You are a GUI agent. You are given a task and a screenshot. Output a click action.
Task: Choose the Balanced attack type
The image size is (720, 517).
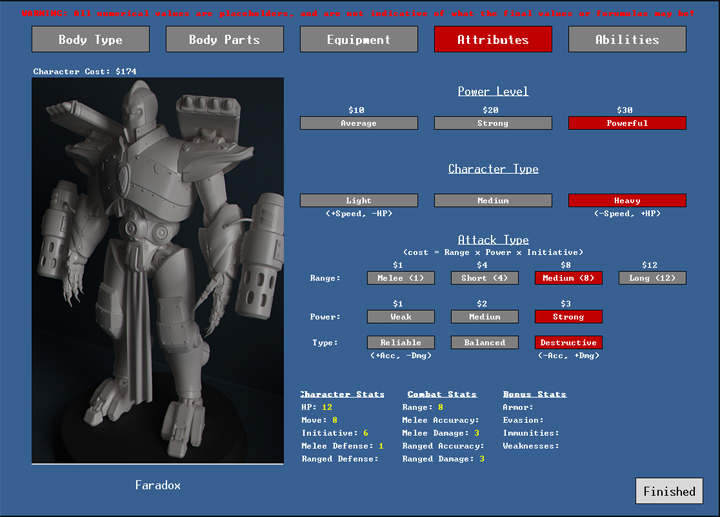pos(484,342)
